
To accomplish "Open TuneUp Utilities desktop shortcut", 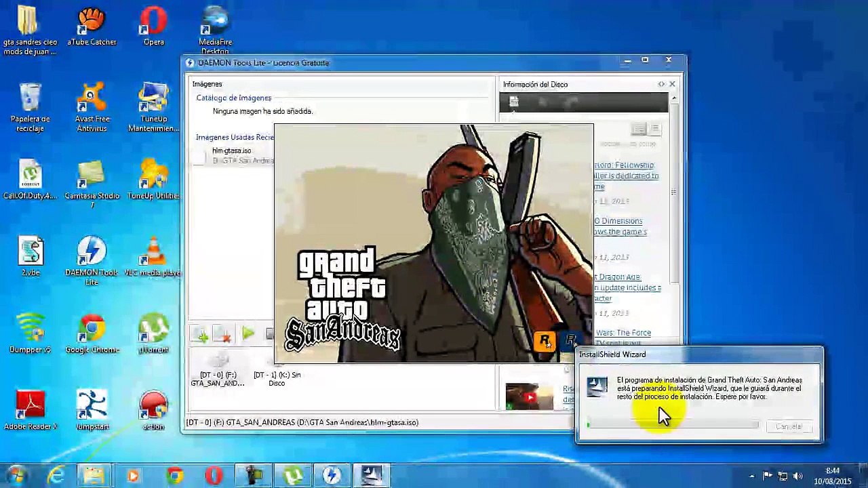I will point(153,180).
